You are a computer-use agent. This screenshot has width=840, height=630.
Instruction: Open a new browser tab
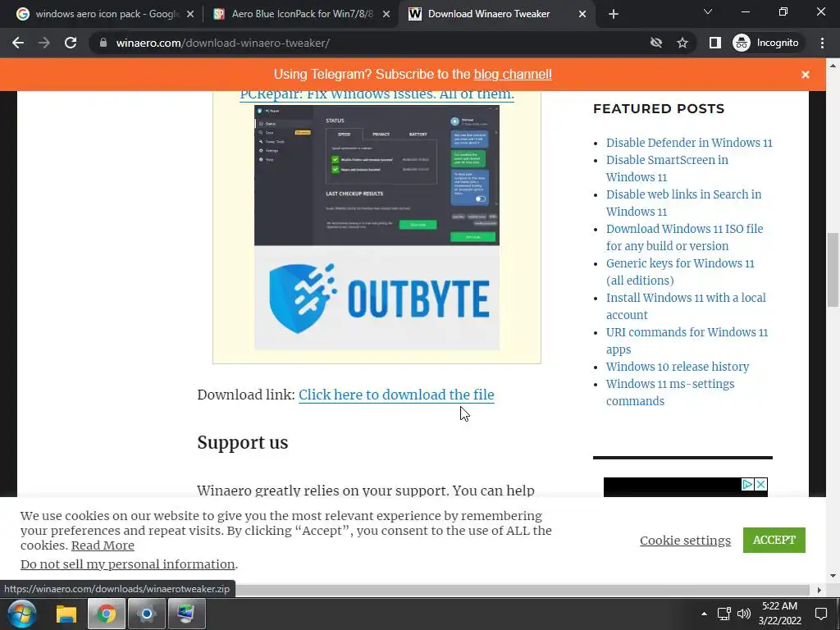(614, 15)
